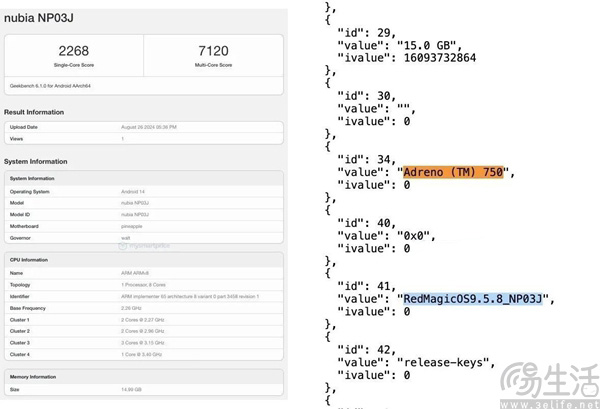The height and width of the screenshot is (409, 600).
Task: Select the motherboard value "pineapple"
Action: click(132, 226)
